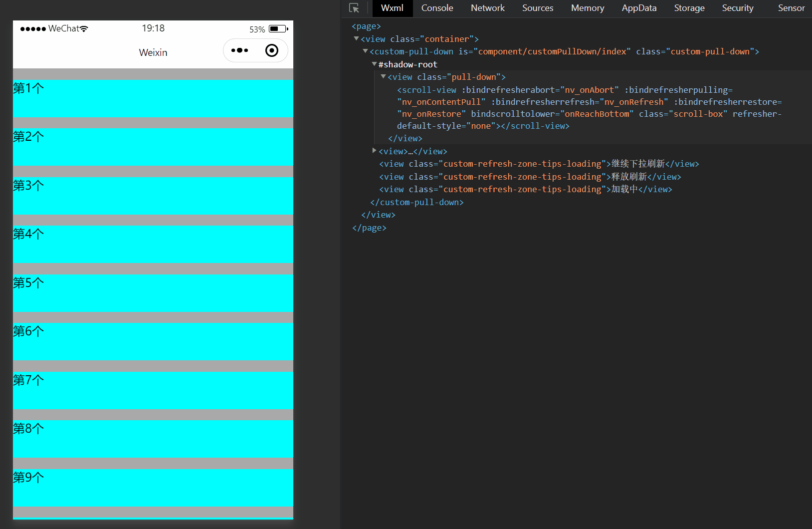Click the battery icon in the simulator status bar
The image size is (812, 529).
pos(278,29)
